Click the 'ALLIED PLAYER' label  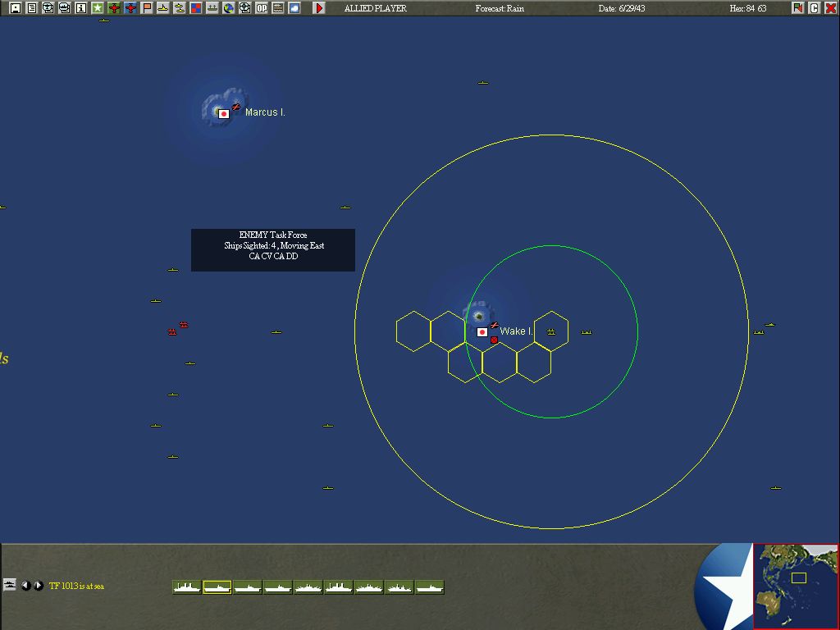click(x=376, y=8)
